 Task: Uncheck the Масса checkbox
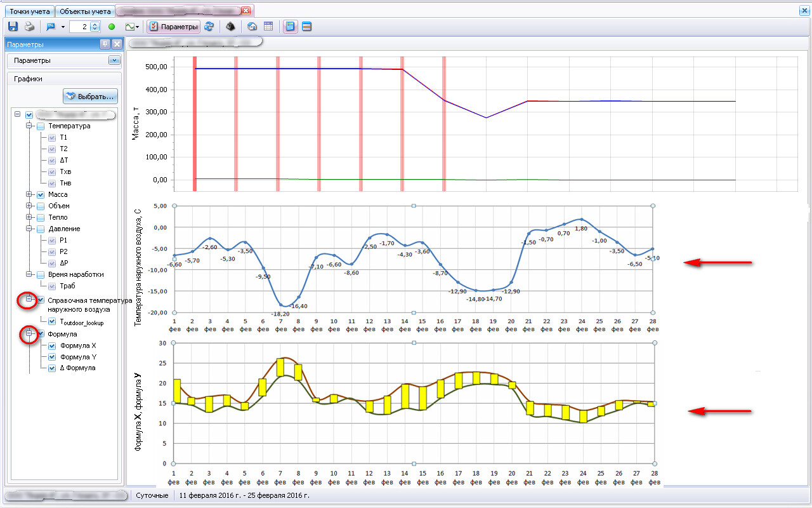[41, 194]
